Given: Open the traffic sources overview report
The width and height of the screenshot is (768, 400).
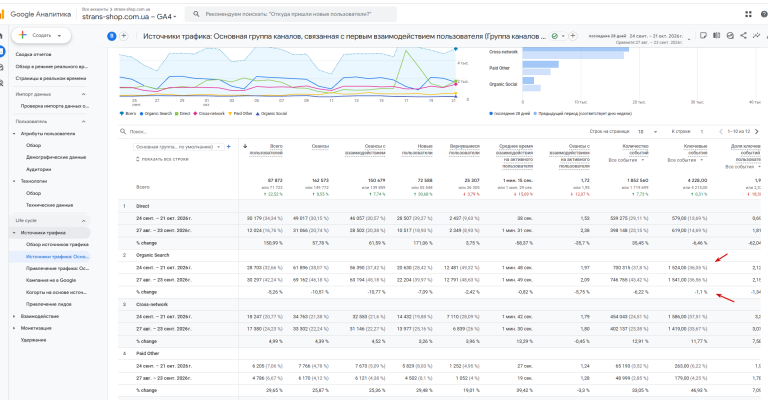Looking at the screenshot, I should 57,244.
